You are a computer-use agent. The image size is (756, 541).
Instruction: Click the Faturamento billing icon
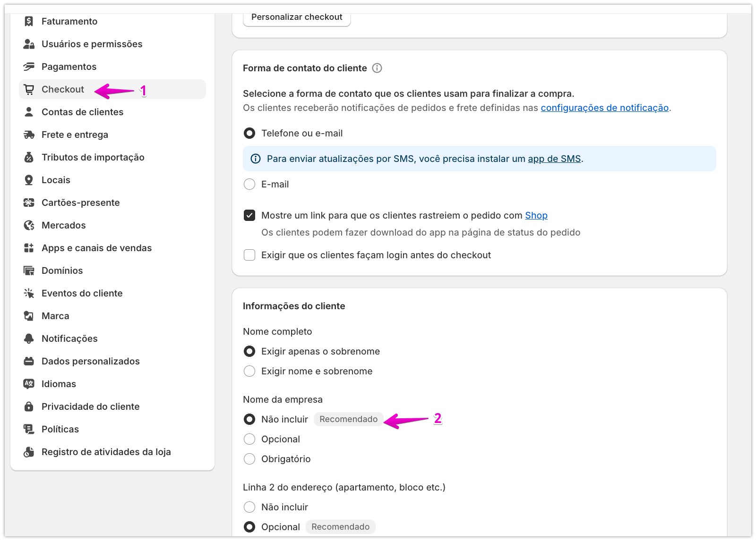(29, 21)
